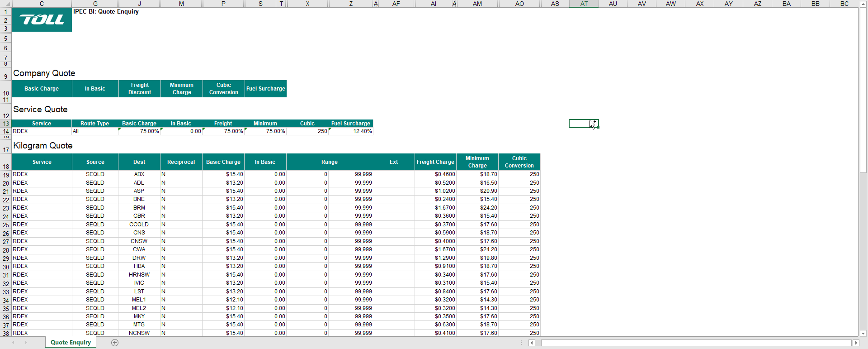Select column header AT
Screen dimensions: 868x349
[x=584, y=4]
